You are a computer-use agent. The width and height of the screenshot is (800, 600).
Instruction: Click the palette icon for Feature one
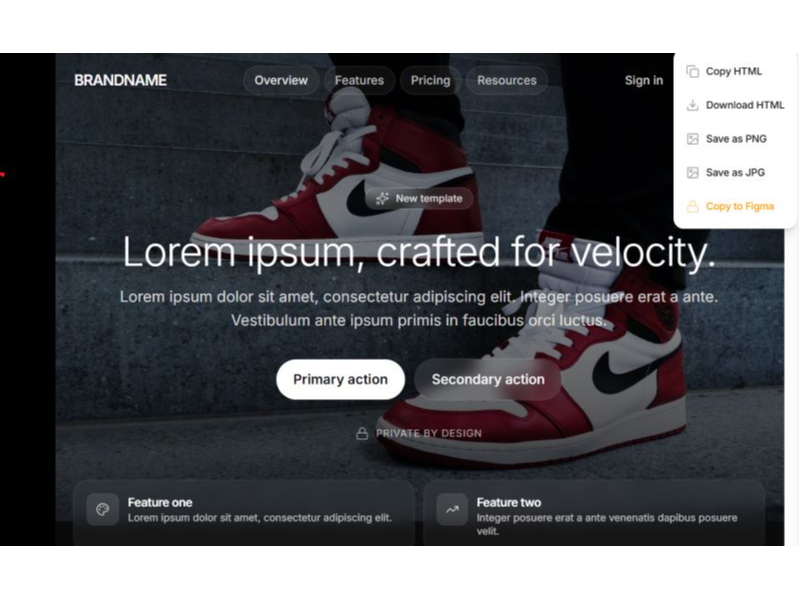tap(103, 509)
